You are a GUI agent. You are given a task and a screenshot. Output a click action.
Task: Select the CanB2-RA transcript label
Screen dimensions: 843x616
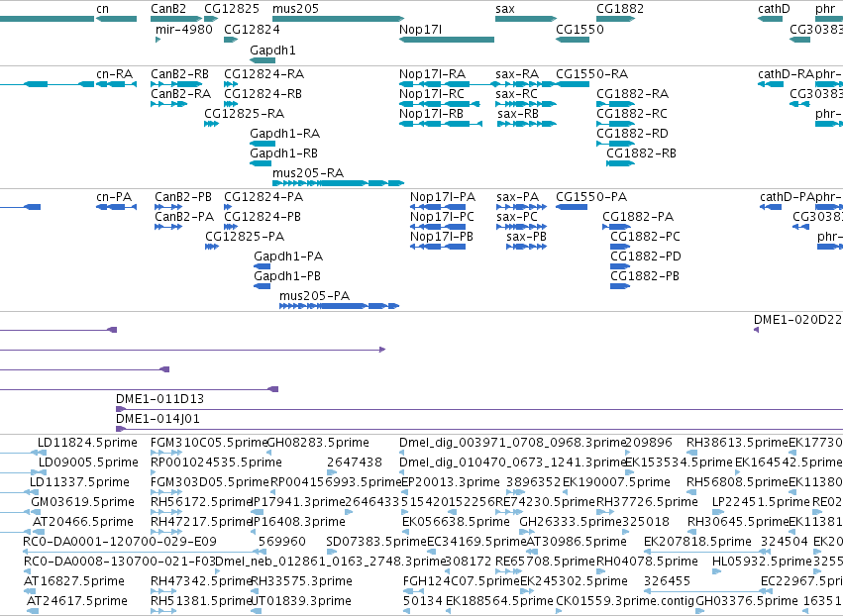coord(180,94)
